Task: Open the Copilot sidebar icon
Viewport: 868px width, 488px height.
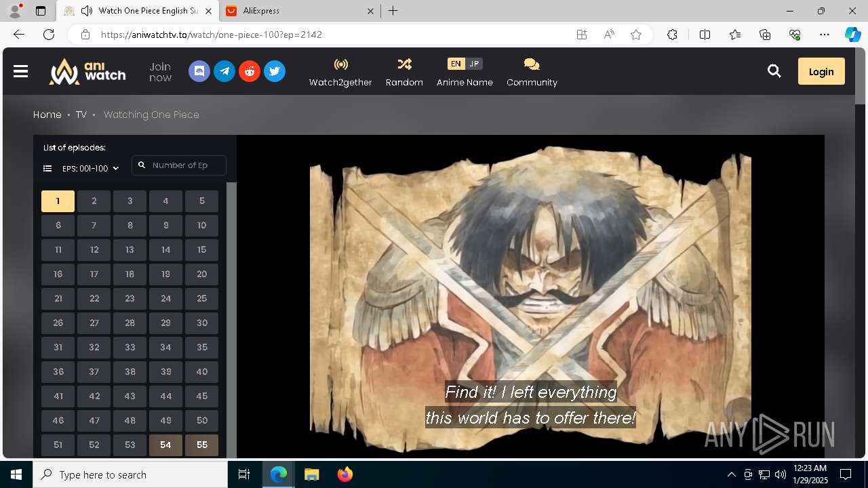Action: [852, 35]
